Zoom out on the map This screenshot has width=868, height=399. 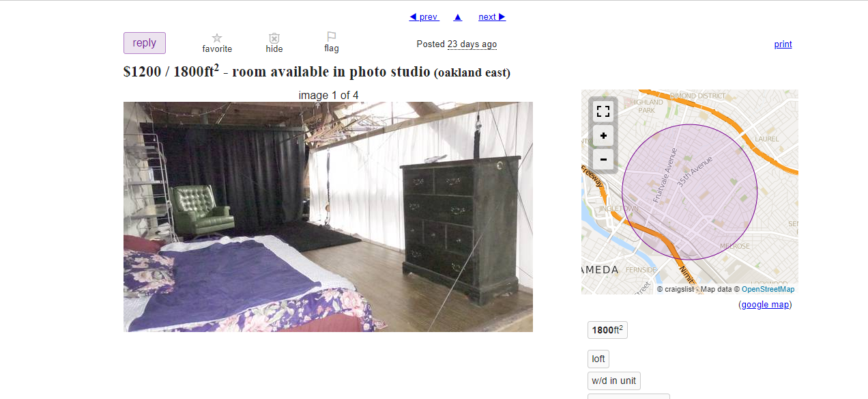coord(603,161)
